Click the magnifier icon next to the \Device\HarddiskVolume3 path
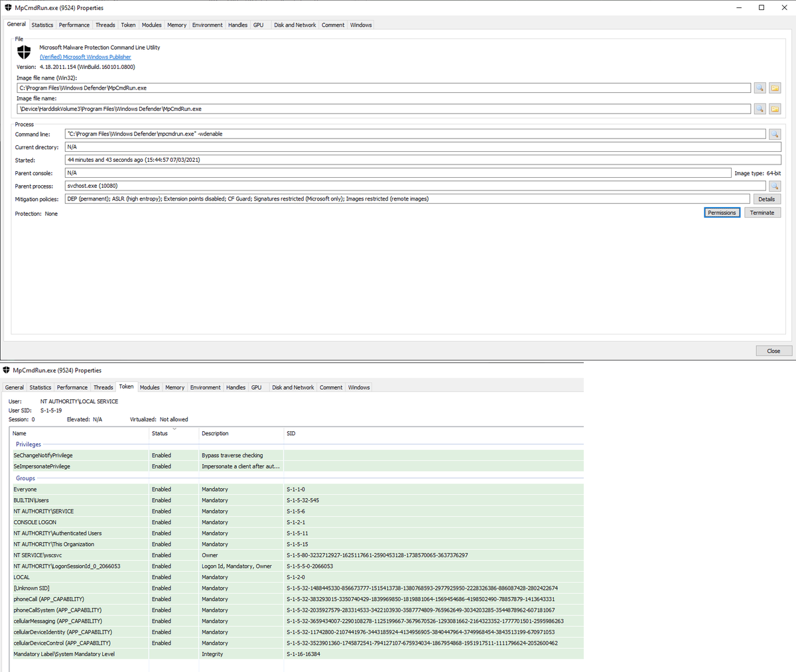 [760, 109]
